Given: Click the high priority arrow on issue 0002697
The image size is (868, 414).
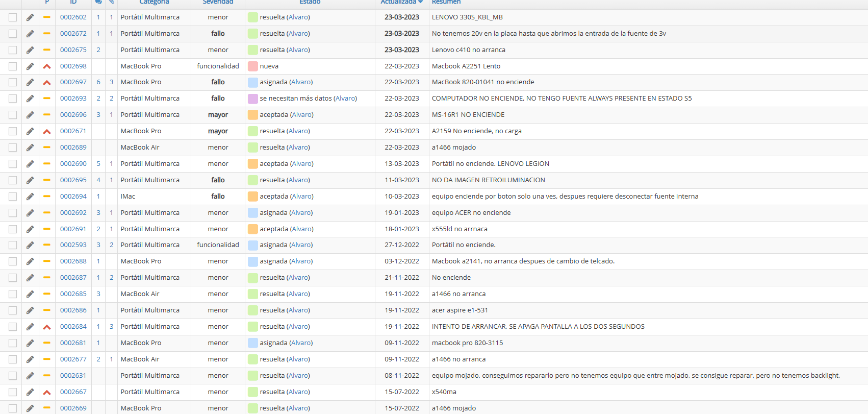Looking at the screenshot, I should click(x=47, y=82).
